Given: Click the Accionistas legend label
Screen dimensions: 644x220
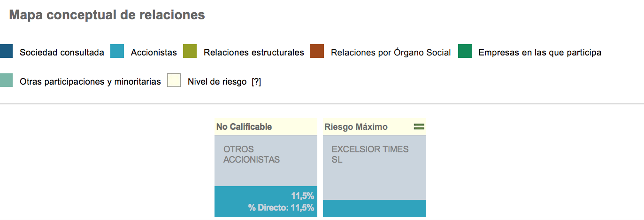Looking at the screenshot, I should tap(153, 53).
